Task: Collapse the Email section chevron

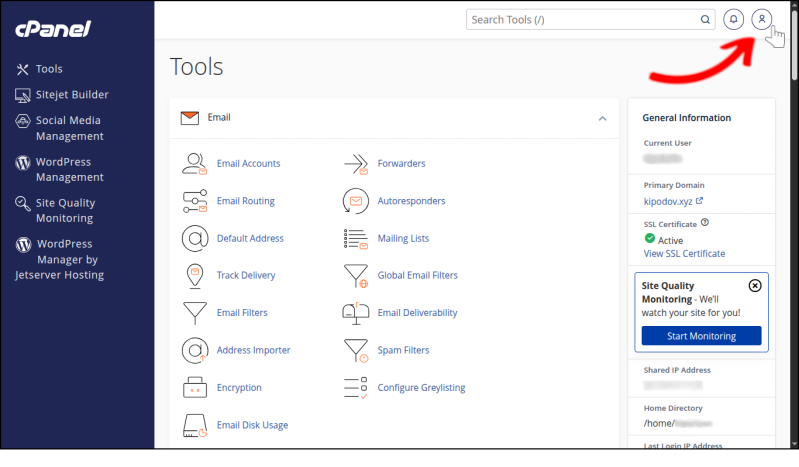Action: (602, 118)
